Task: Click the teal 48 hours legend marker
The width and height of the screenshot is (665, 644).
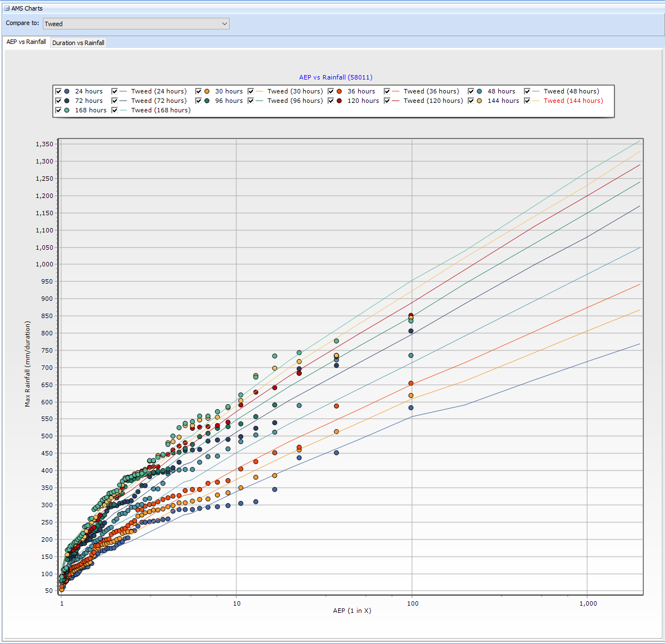Action: (479, 91)
